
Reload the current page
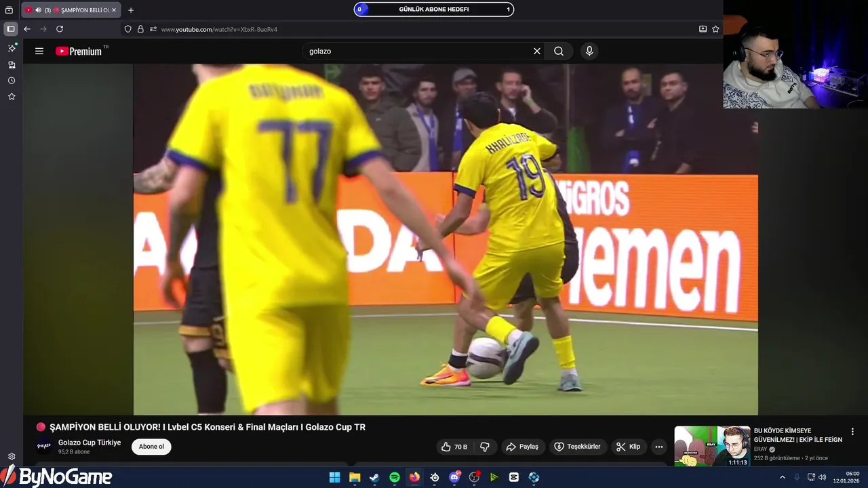coord(60,29)
